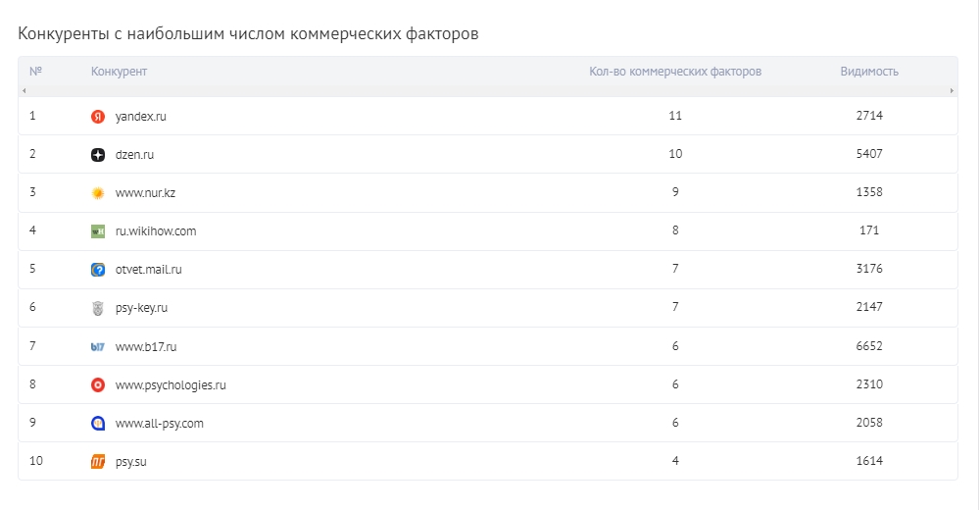Select factor count 8 for ru.wikihow.com

[675, 230]
